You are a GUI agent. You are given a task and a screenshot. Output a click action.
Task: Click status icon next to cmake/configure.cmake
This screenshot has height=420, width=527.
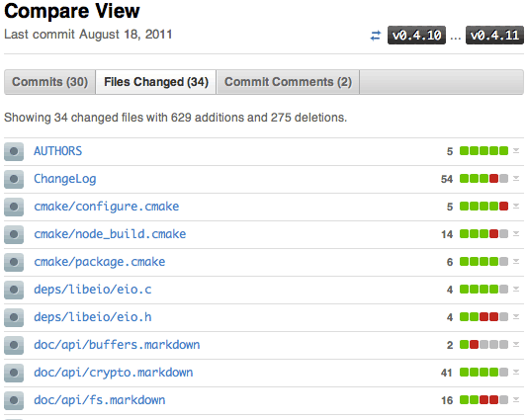tap(14, 207)
